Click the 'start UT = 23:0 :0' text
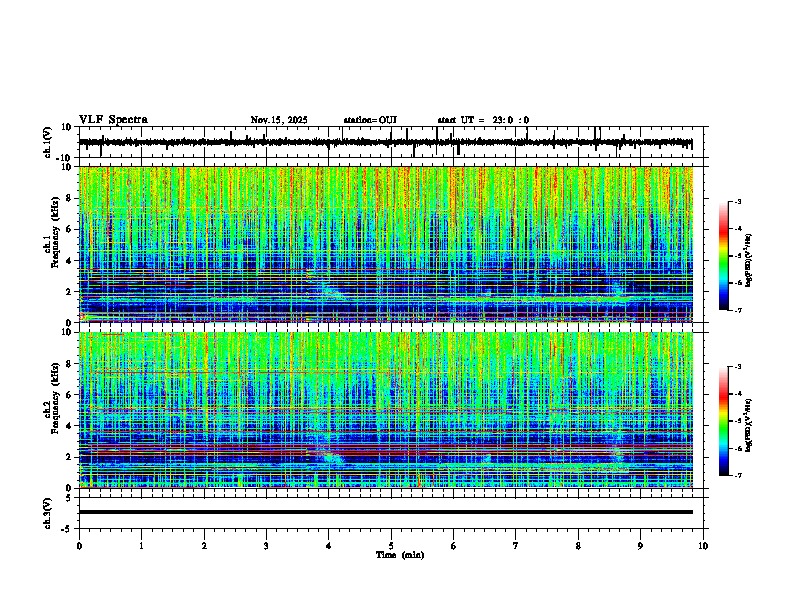 pyautogui.click(x=483, y=120)
